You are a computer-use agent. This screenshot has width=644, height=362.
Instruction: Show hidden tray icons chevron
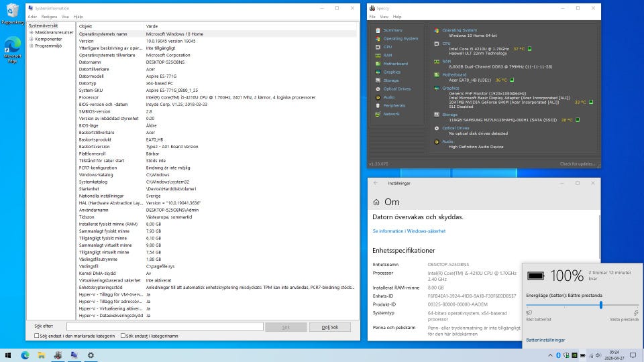tap(550, 355)
